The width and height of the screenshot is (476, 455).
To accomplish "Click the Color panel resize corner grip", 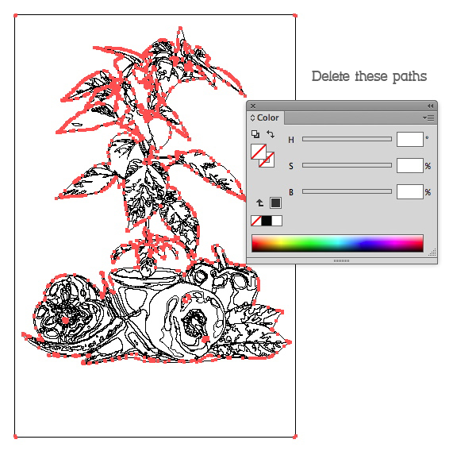I will (x=432, y=253).
